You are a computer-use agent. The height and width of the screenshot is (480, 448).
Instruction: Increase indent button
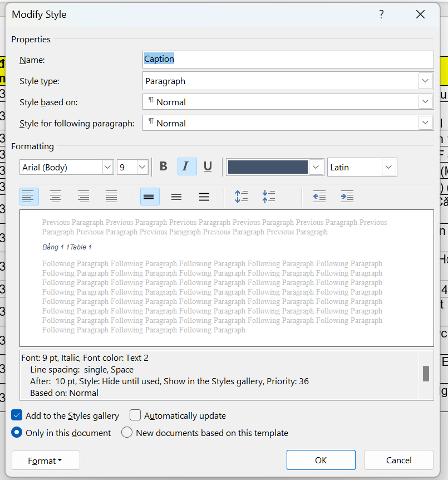[347, 197]
